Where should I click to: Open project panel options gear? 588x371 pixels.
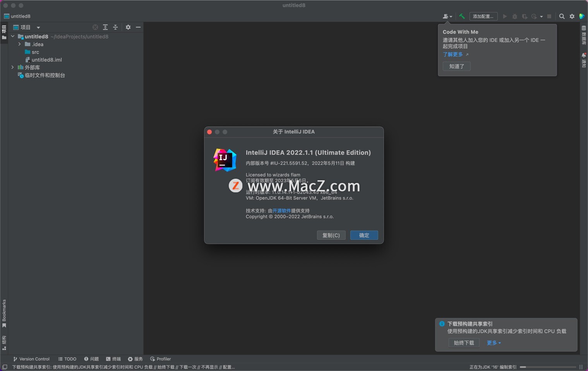pos(128,27)
